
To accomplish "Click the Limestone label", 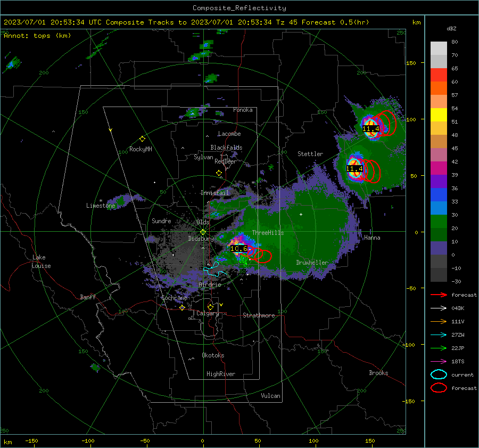I will [101, 206].
